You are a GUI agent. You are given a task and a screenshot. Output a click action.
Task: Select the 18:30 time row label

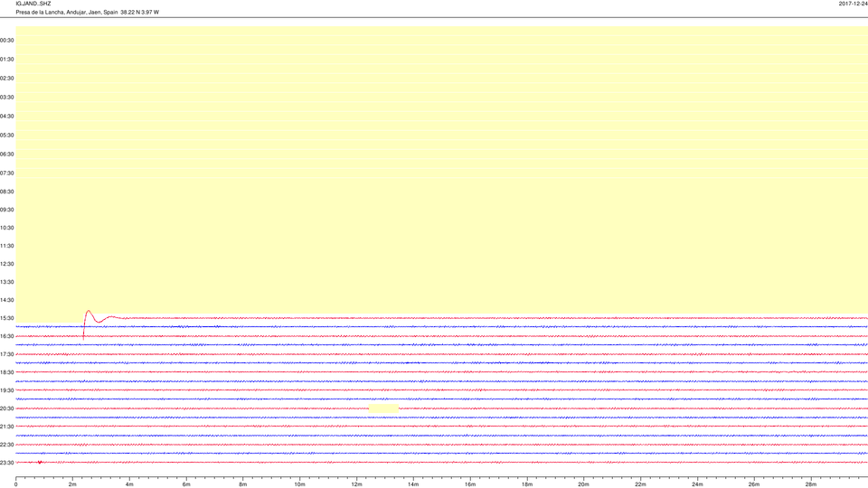click(x=7, y=372)
